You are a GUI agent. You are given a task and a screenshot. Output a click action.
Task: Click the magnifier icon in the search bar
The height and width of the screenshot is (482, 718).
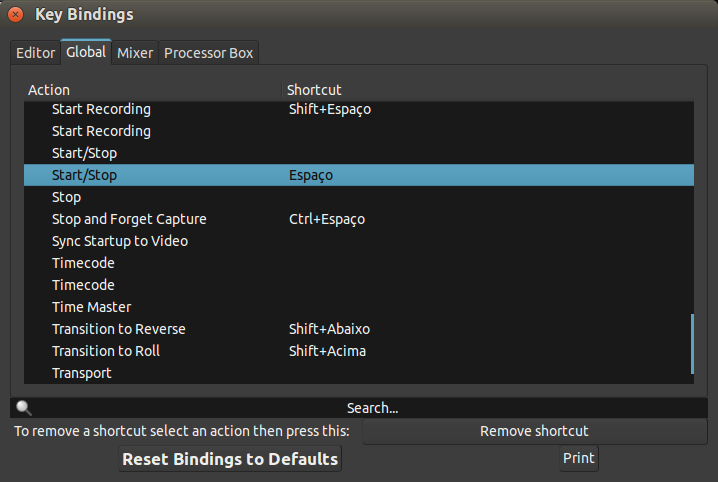coord(24,408)
